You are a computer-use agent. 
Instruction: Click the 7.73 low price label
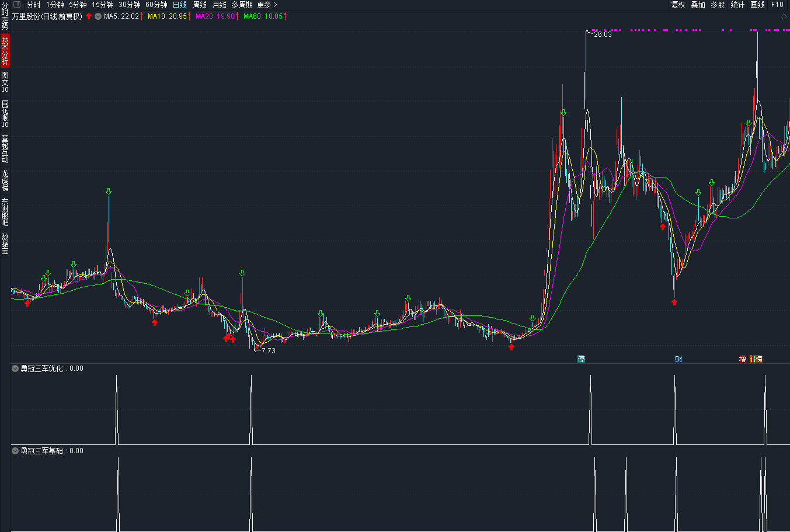tap(268, 351)
